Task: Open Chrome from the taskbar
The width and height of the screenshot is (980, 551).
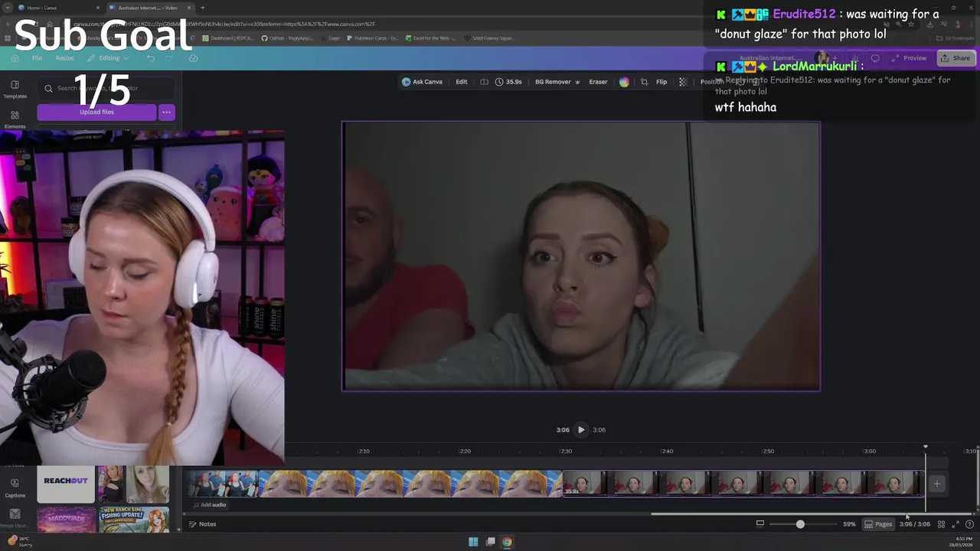Action: [507, 542]
